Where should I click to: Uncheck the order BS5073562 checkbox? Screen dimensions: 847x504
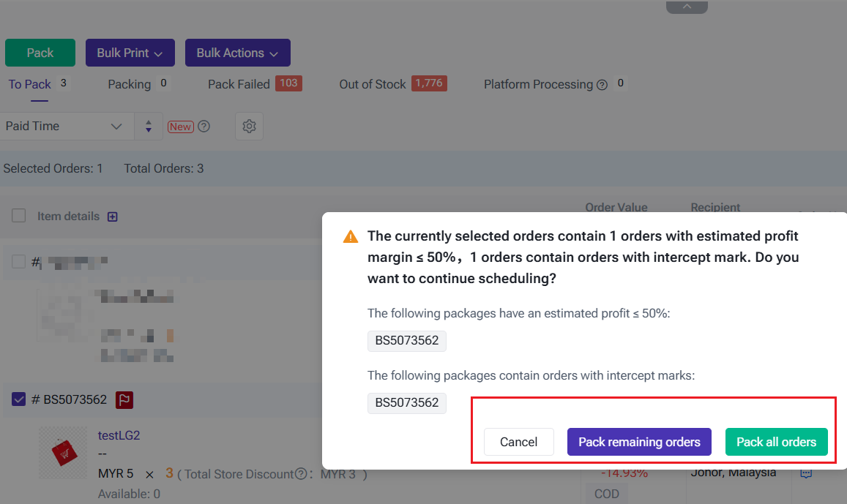[19, 399]
